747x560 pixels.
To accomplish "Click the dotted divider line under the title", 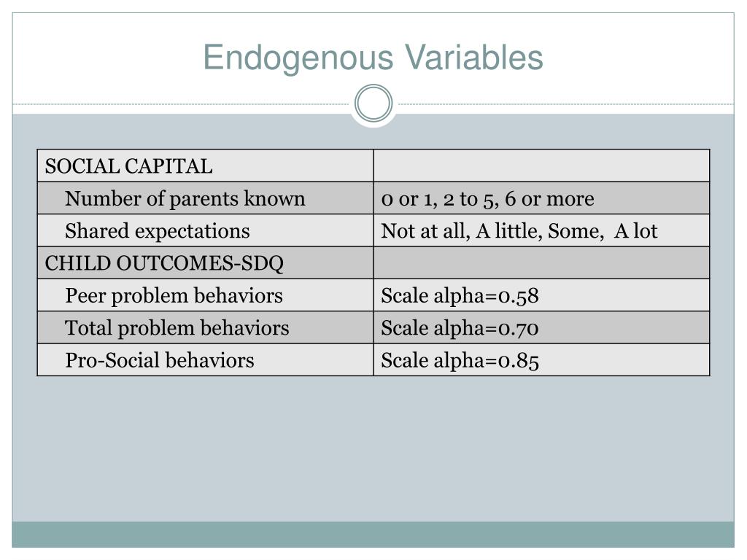I will tap(182, 104).
